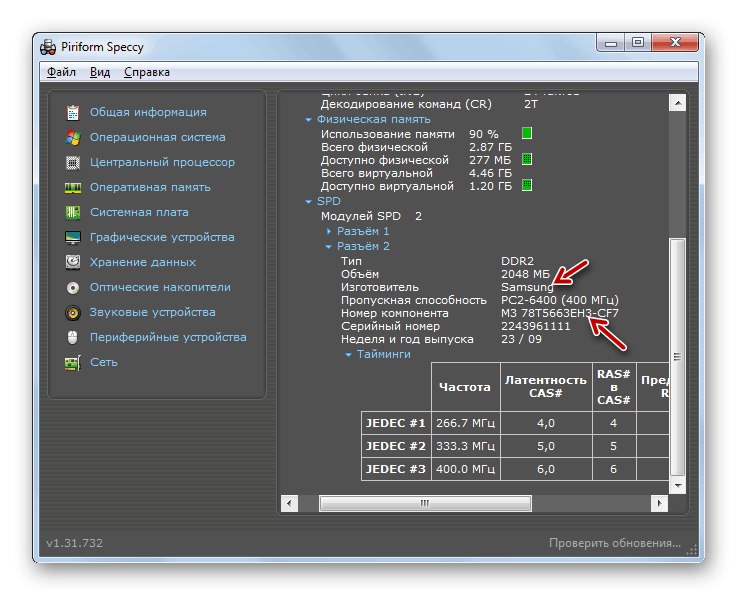Click horizontal scrollbar right arrow
The width and height of the screenshot is (738, 596).
pyautogui.click(x=659, y=503)
